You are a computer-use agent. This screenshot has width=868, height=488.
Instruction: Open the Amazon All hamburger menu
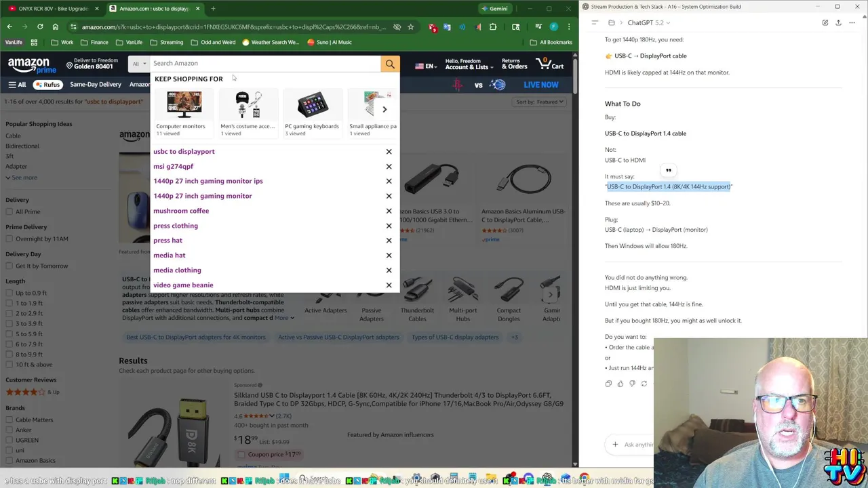click(17, 85)
